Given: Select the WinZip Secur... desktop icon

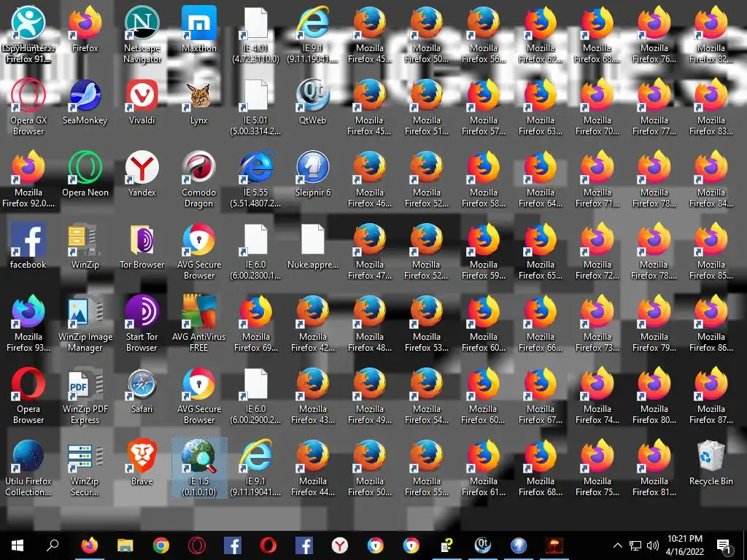Looking at the screenshot, I should [85, 468].
